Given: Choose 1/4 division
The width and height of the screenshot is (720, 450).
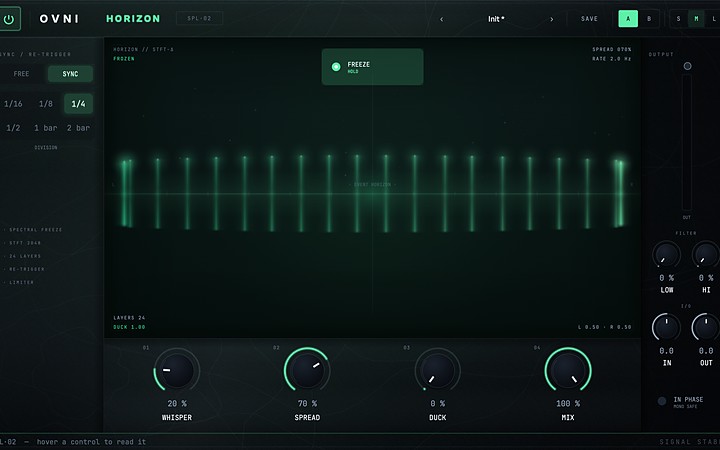Looking at the screenshot, I should pos(78,104).
